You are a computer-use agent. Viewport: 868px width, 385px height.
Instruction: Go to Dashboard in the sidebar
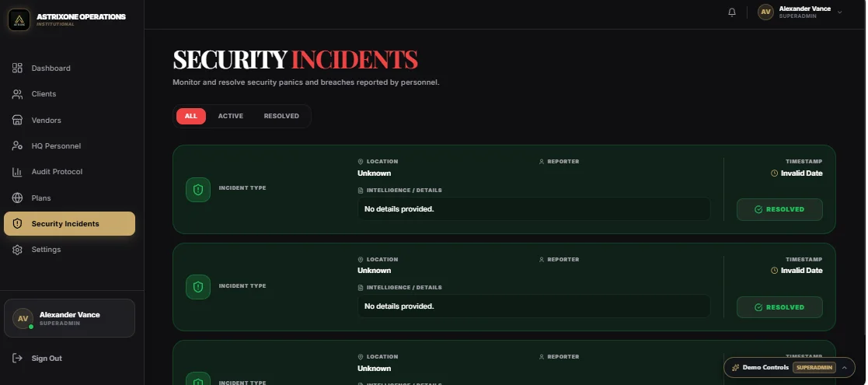(69, 68)
